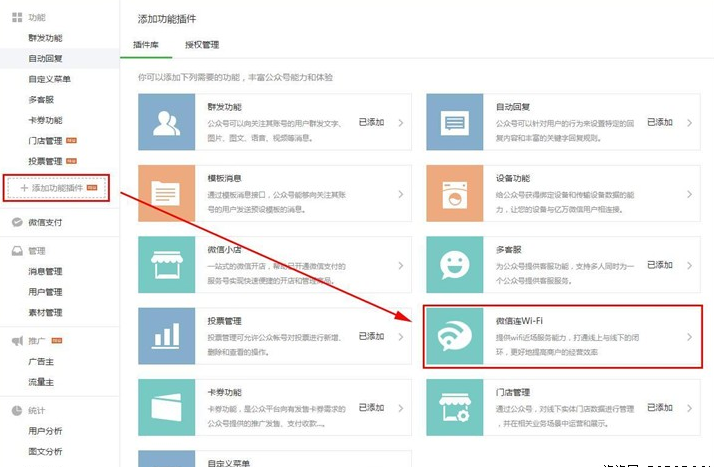
Task: Click the 投票管理 bar chart icon
Action: (165, 335)
